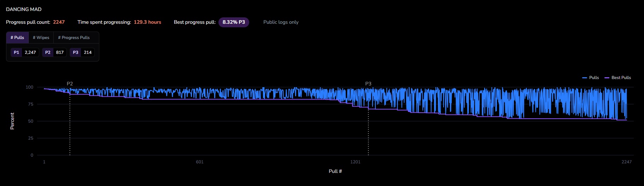
Task: Click the blue Pulls legend color marker
Action: 585,78
